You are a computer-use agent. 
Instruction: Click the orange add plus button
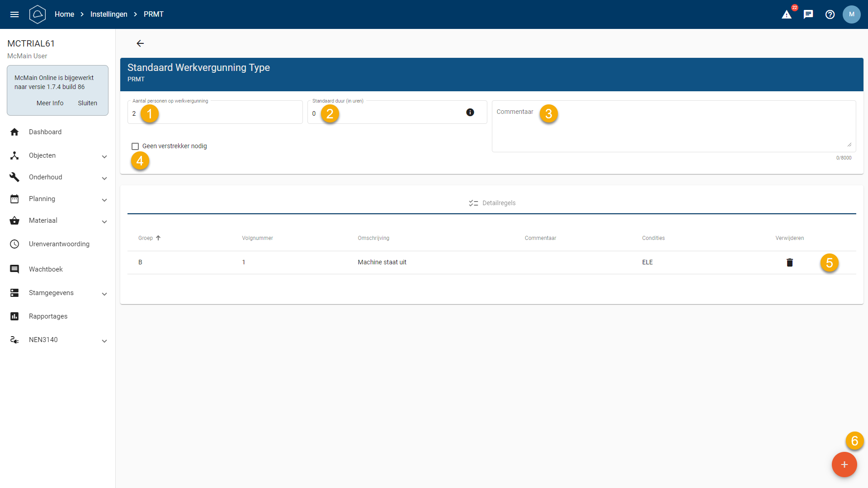(x=844, y=465)
